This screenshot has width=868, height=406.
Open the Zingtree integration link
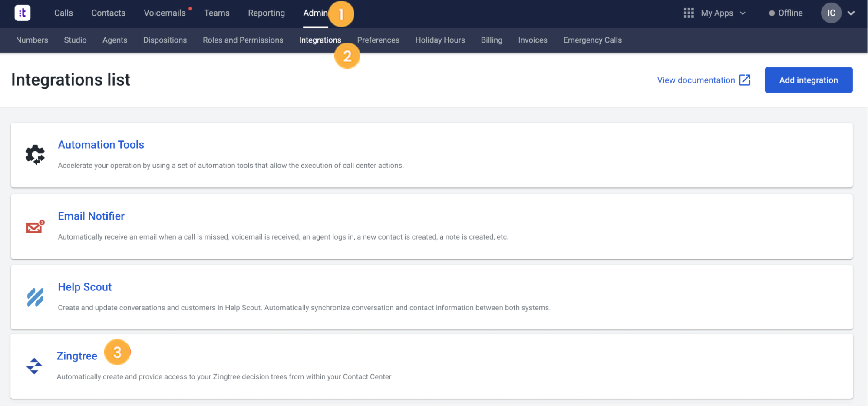pos(77,356)
